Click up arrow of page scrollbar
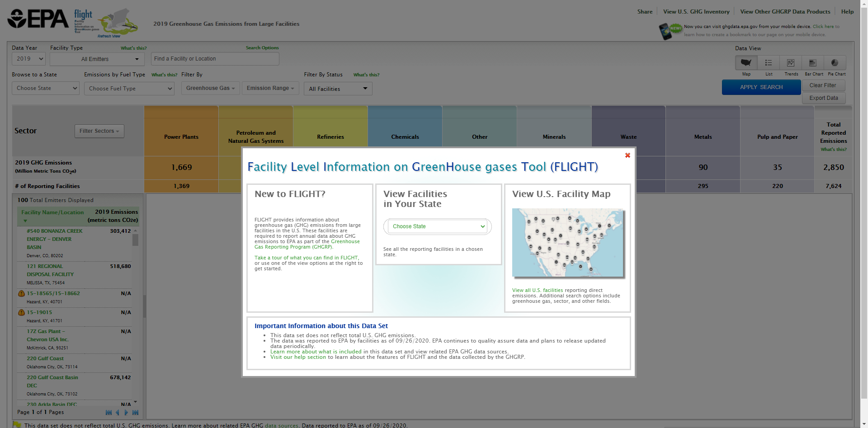868x428 pixels. click(864, 4)
